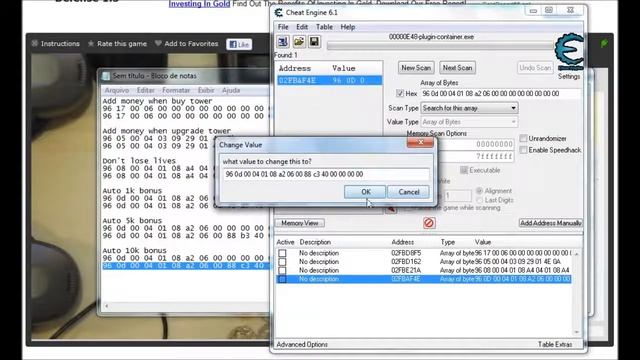Click the scan progress bar
Image resolution: width=640 pixels, height=360 pixels.
(x=440, y=46)
